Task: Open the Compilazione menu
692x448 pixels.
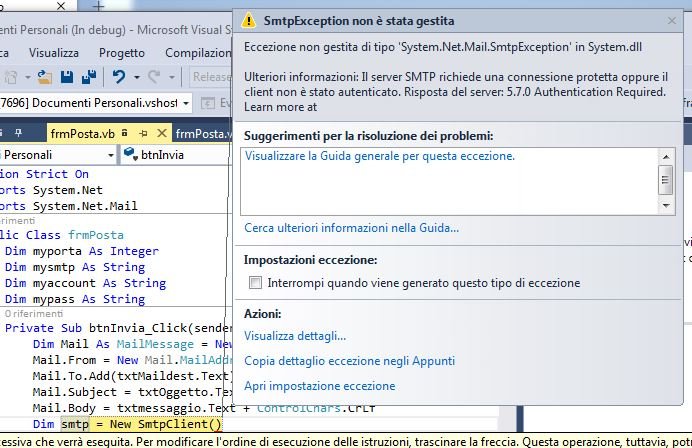Action: tap(198, 53)
